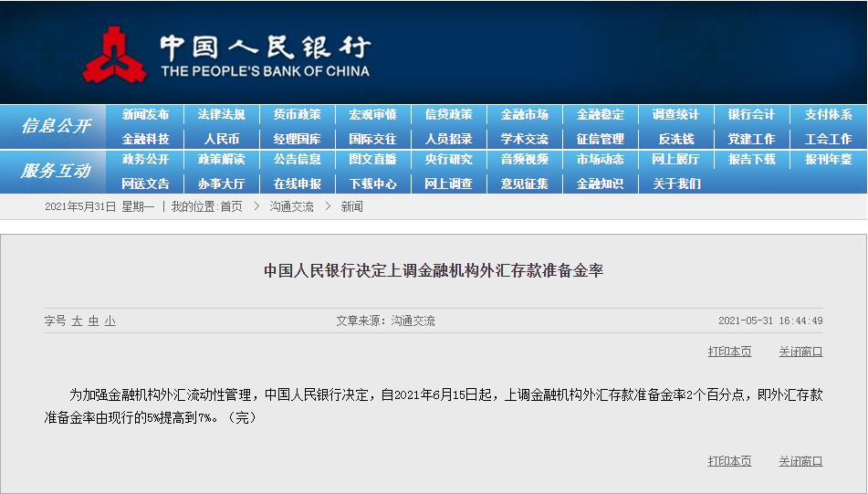Viewport: 868px width, 494px height.
Task: Go to 金融科技 section
Action: tap(146, 139)
